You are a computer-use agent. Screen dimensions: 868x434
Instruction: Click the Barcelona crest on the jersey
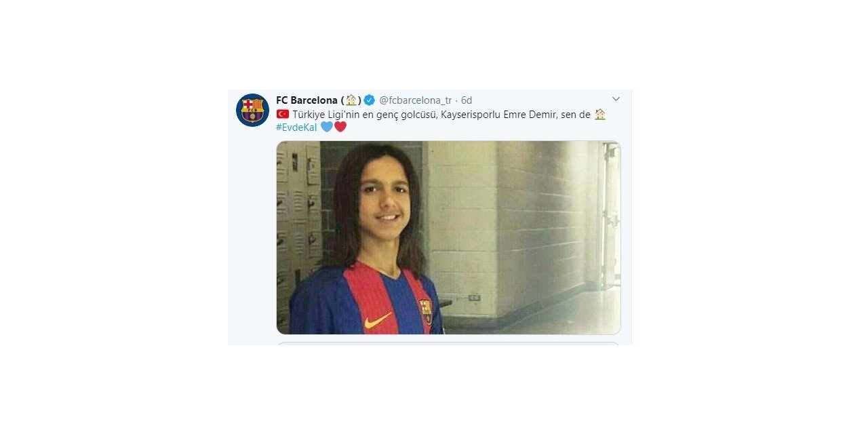tap(426, 311)
